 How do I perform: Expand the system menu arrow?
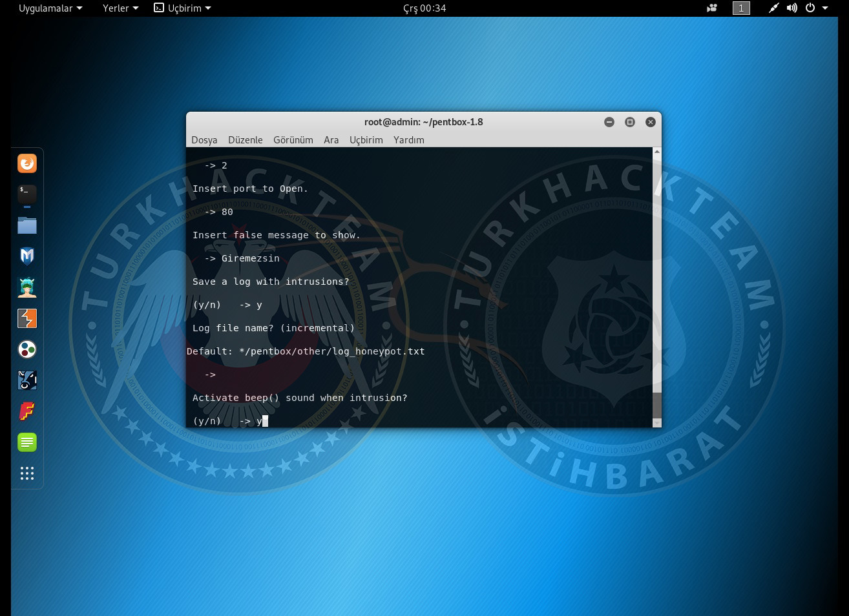click(825, 8)
